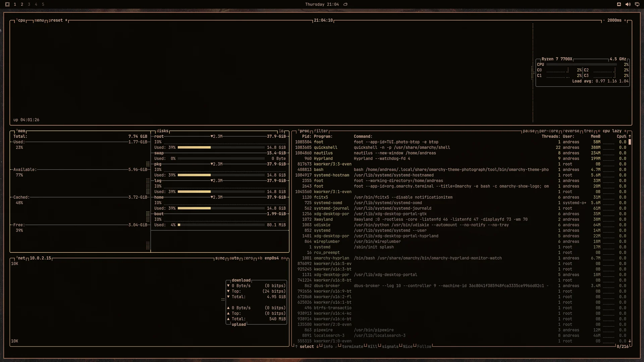The image size is (644, 362).
Task: Open the launcher icon left of the workspaces
Action: point(7,4)
